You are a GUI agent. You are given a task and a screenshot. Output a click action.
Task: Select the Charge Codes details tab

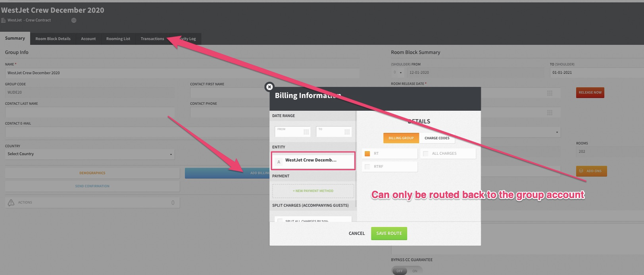pyautogui.click(x=437, y=138)
